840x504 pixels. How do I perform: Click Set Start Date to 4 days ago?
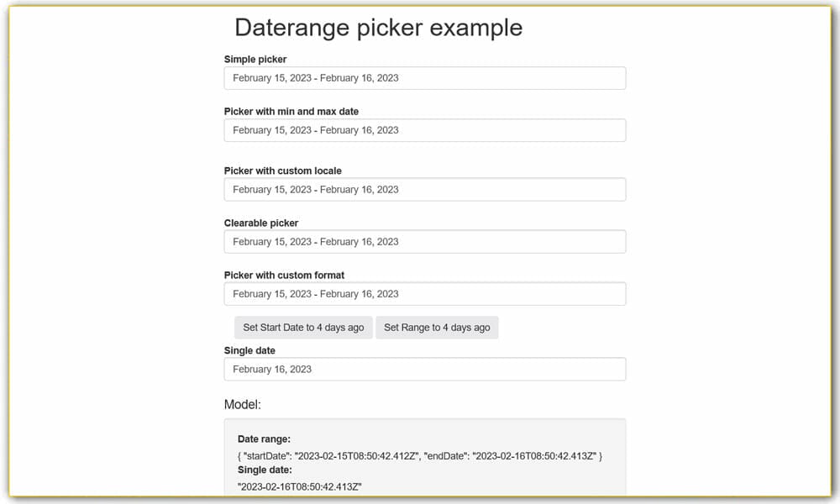point(302,327)
